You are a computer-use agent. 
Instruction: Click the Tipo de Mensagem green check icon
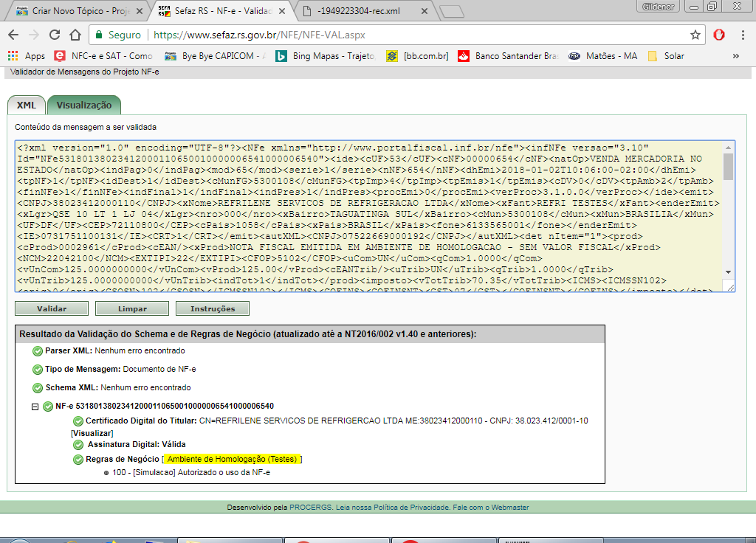point(37,370)
